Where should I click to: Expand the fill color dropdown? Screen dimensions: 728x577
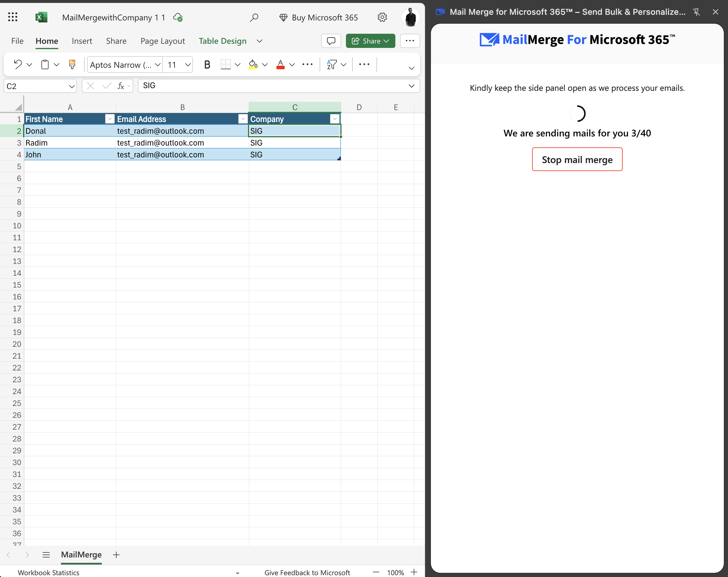pos(265,65)
